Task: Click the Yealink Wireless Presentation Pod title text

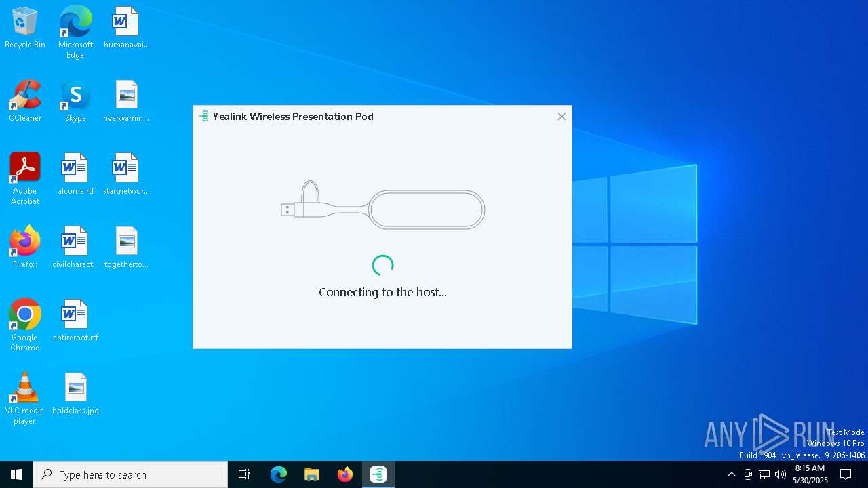Action: click(x=293, y=117)
